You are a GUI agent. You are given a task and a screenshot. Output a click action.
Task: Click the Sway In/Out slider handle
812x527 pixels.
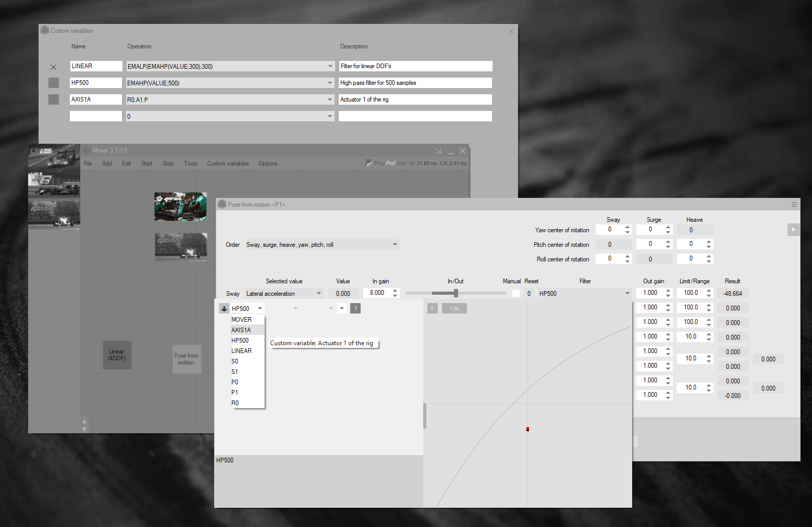click(456, 294)
